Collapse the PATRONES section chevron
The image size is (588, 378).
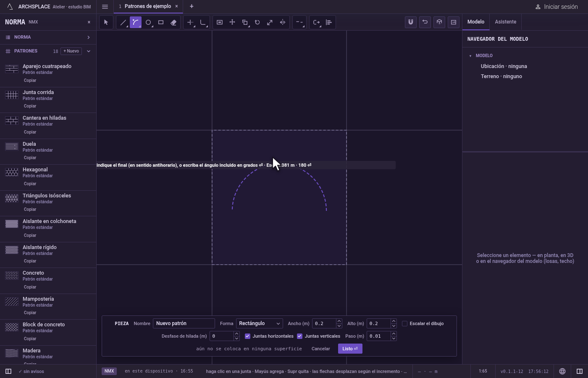[x=89, y=51]
